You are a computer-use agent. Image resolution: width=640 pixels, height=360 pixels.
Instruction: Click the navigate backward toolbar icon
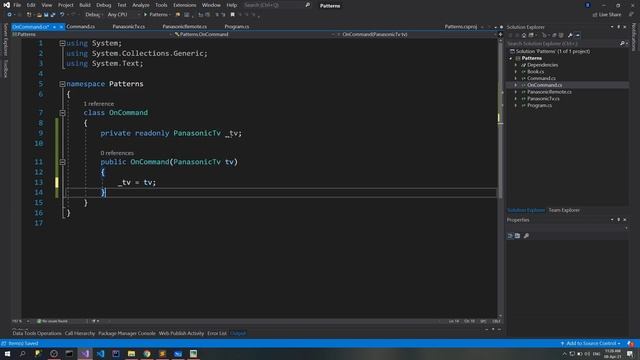point(9,15)
